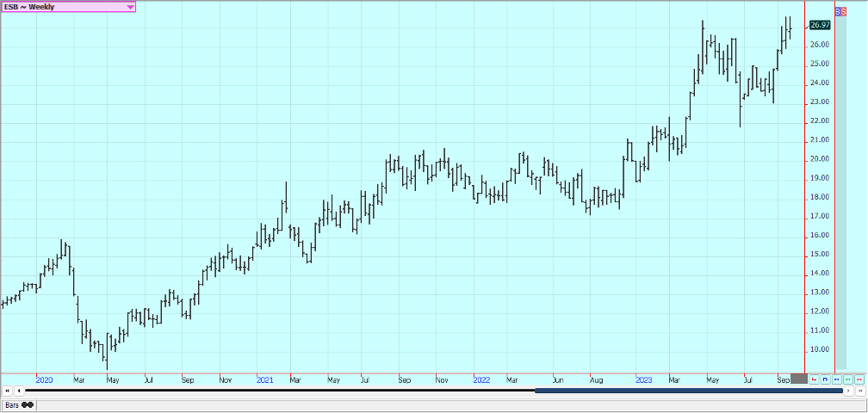
Task: Click the 13.00 price axis label
Action: tap(821, 293)
